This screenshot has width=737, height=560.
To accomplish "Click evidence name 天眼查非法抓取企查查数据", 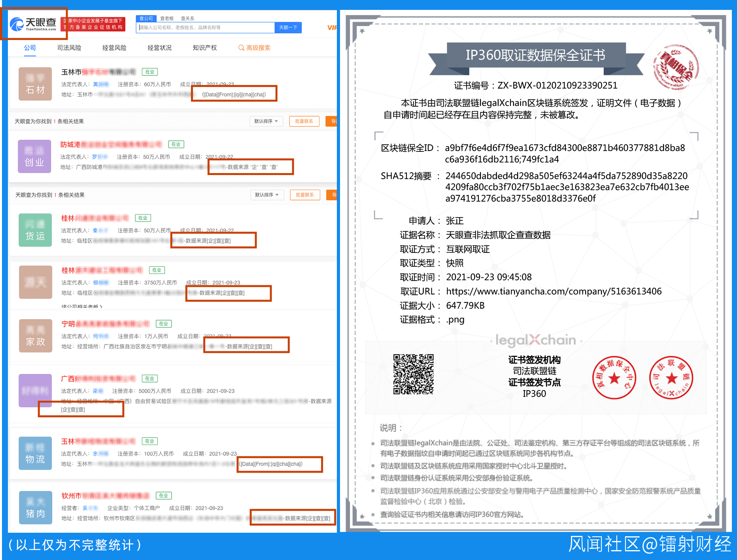I will click(498, 235).
